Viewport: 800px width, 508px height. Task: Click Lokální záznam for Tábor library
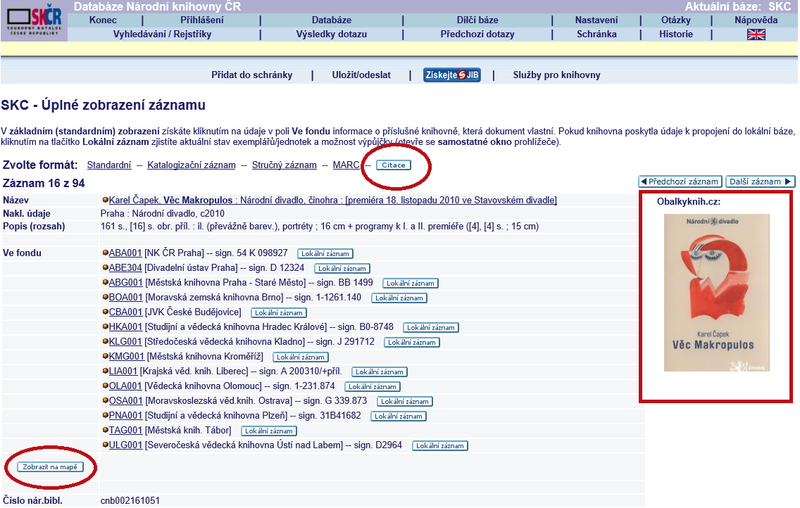click(x=269, y=431)
